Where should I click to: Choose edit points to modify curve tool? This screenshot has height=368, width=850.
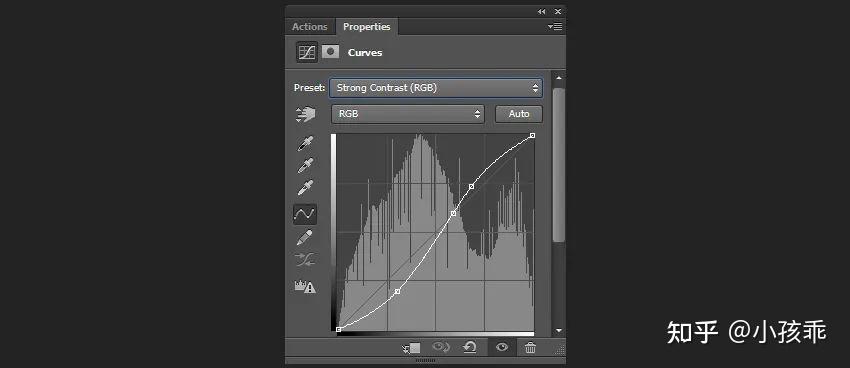305,214
